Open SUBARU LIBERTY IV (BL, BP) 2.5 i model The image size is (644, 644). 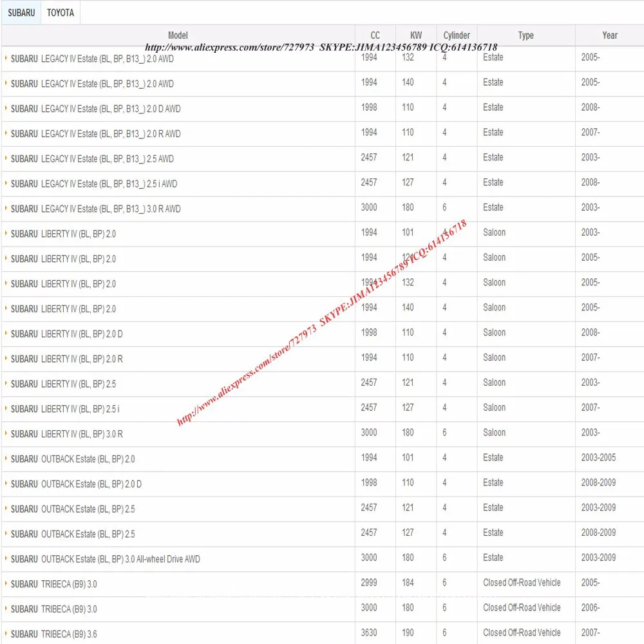pyautogui.click(x=65, y=409)
